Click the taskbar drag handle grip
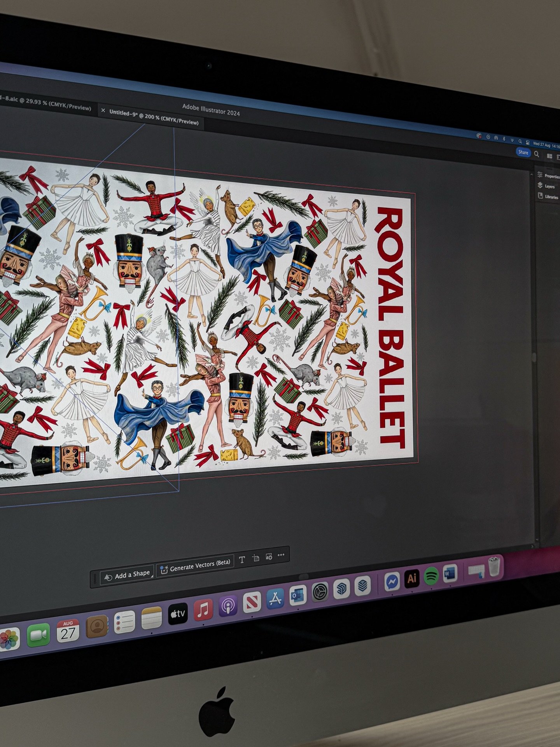The image size is (560, 747). [95, 580]
